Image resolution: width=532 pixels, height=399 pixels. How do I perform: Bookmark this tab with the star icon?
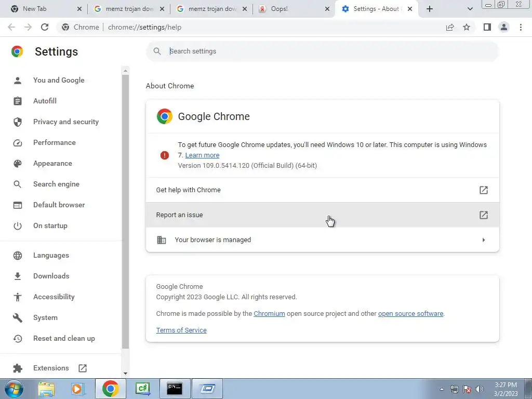(467, 27)
